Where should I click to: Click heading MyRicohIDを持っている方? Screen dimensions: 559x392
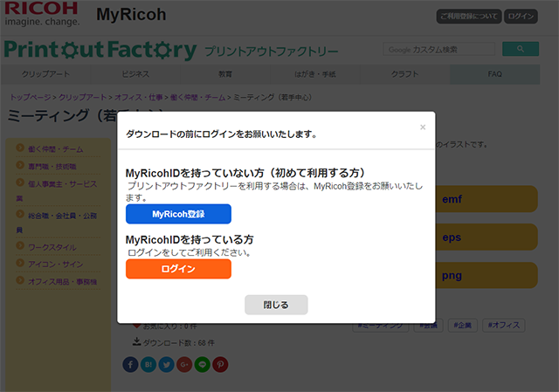(x=190, y=240)
